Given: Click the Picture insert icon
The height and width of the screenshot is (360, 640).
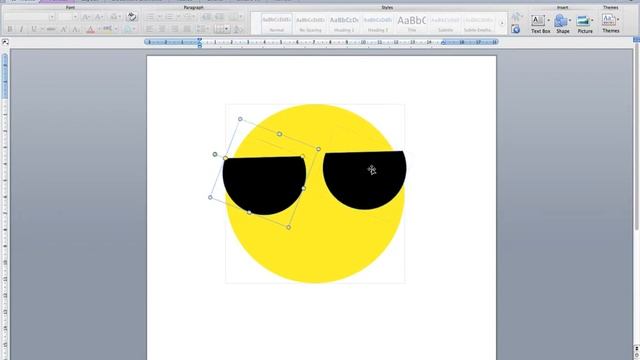Looking at the screenshot, I should point(583,20).
